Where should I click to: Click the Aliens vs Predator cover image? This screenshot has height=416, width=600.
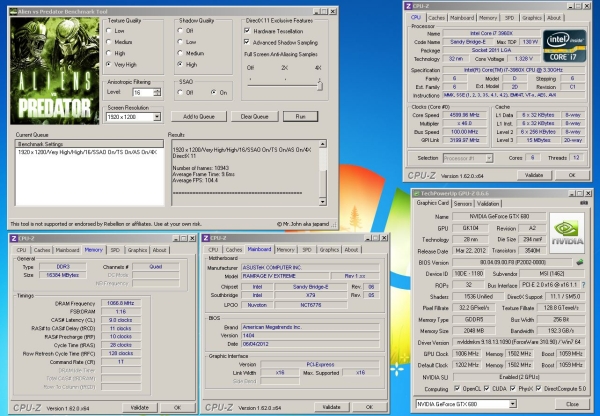pyautogui.click(x=54, y=71)
